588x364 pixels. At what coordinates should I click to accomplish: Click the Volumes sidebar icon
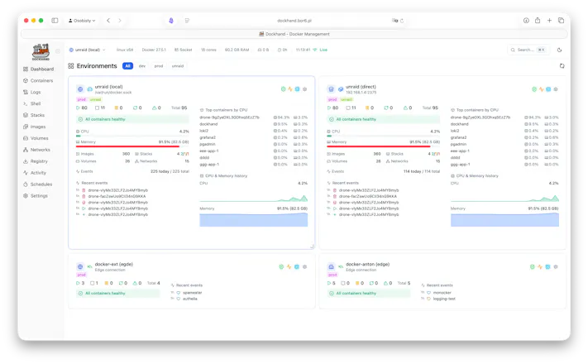(x=26, y=138)
